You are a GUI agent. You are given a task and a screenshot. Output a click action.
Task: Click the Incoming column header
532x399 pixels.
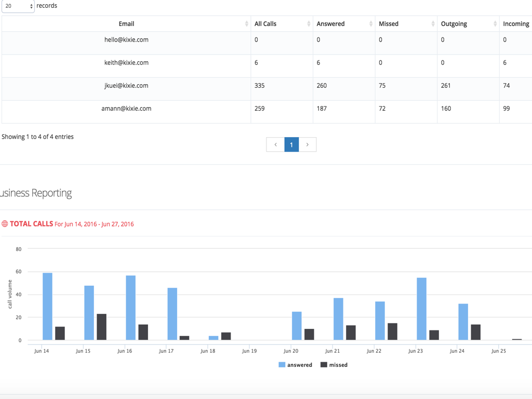click(x=515, y=24)
